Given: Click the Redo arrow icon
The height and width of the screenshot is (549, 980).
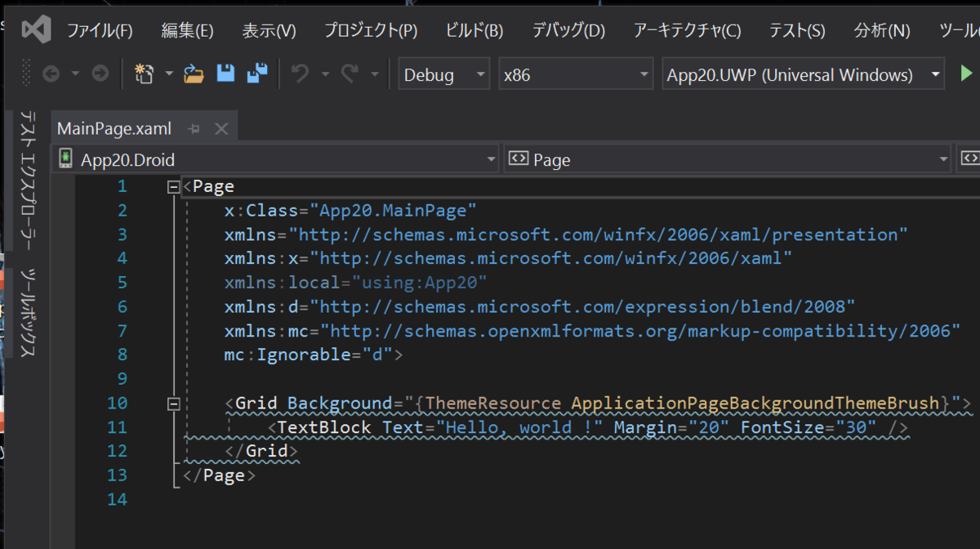Looking at the screenshot, I should 350,74.
